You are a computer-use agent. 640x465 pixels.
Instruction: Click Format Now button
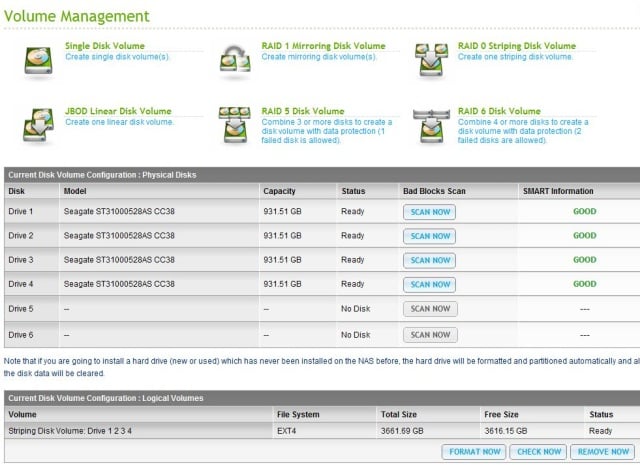click(474, 452)
